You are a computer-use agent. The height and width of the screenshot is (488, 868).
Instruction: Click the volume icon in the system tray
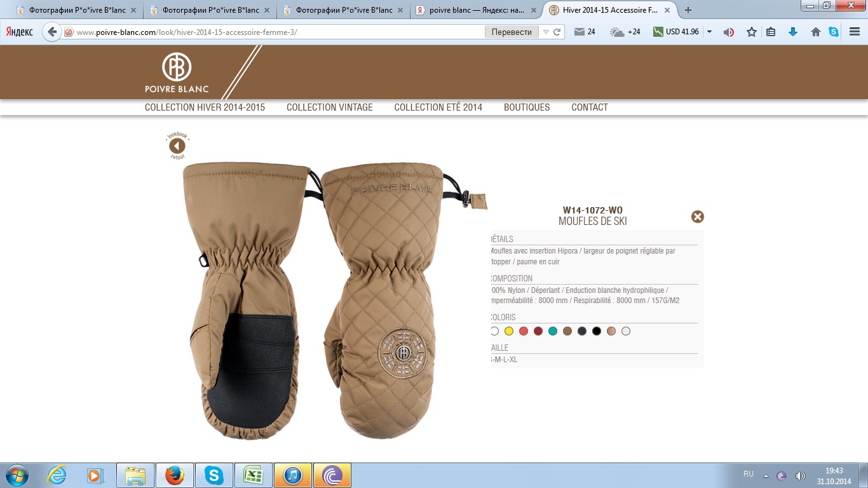click(x=800, y=475)
